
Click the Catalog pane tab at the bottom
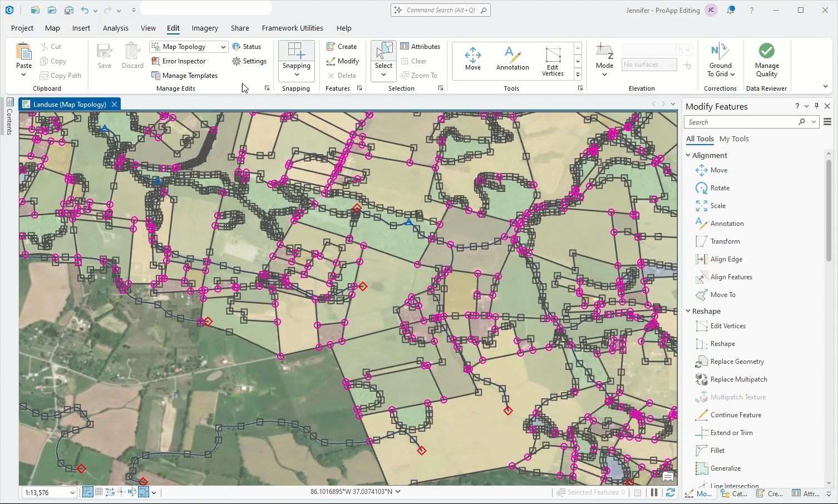click(x=735, y=493)
